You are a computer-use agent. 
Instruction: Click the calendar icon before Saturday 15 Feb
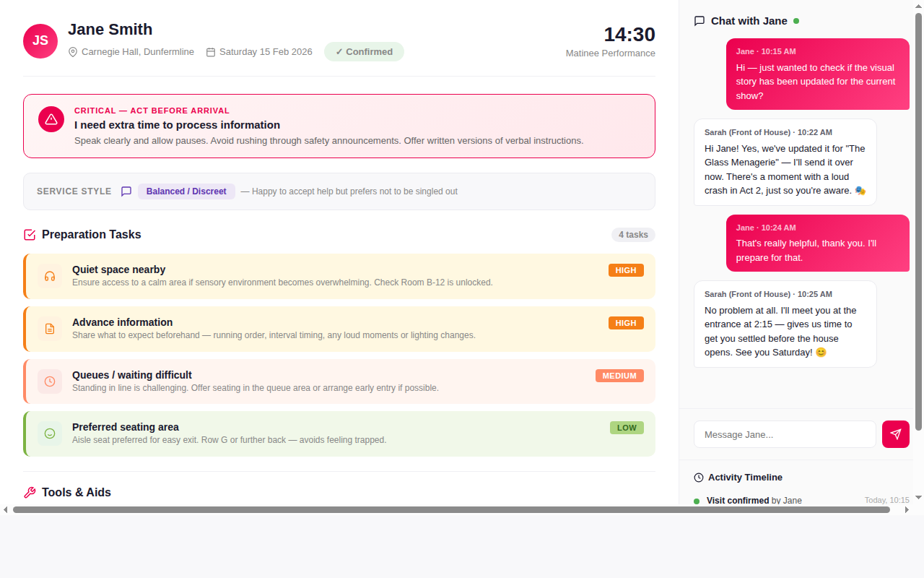(210, 51)
